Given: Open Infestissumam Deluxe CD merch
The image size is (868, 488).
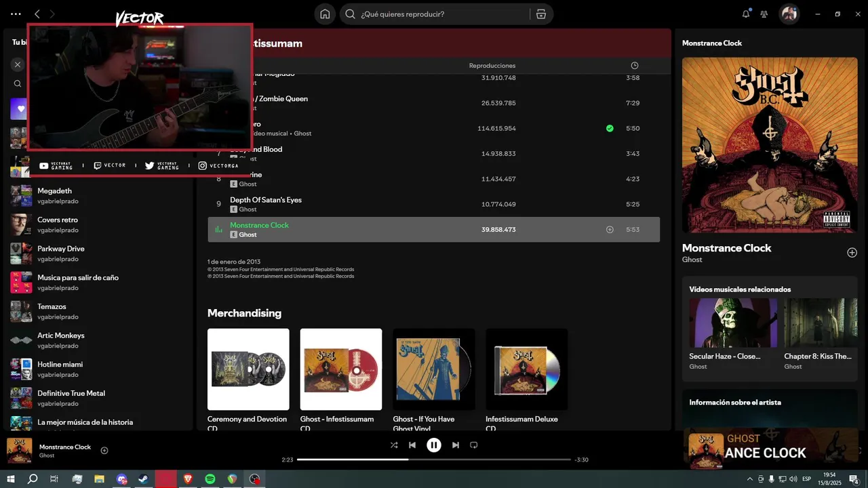Looking at the screenshot, I should 527,380.
